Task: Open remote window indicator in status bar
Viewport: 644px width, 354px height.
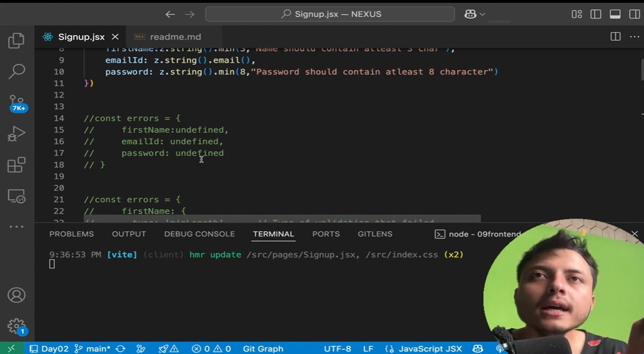Action: tap(11, 348)
